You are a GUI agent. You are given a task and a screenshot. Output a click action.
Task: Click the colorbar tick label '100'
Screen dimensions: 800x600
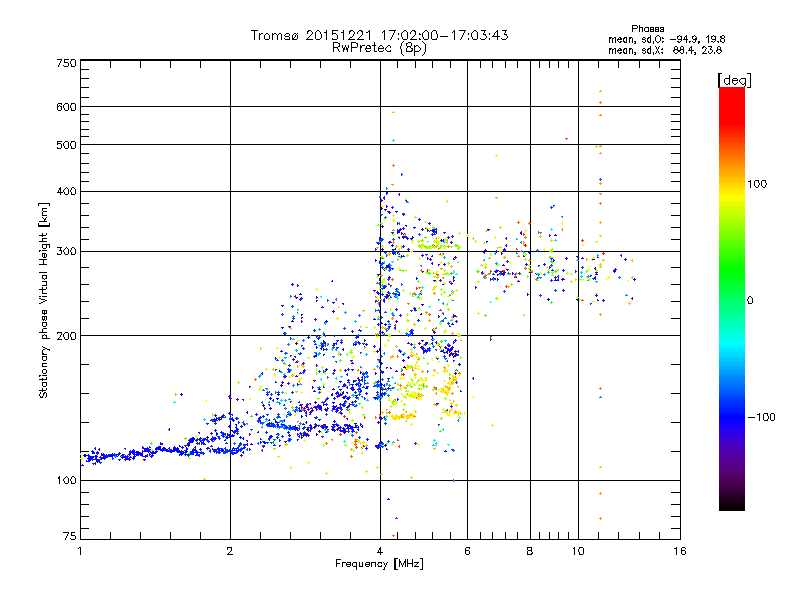(x=757, y=184)
